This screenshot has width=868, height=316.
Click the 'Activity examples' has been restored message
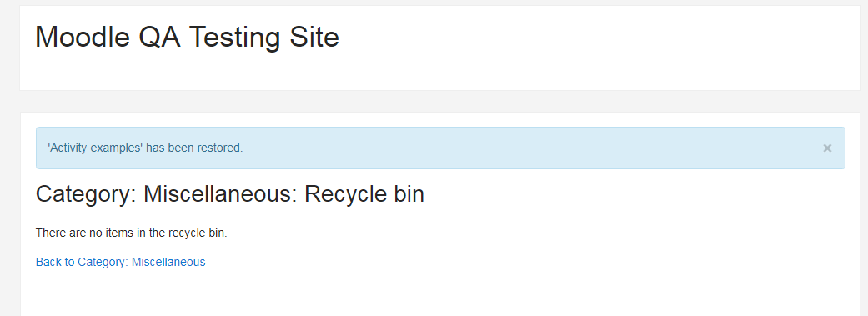[x=145, y=148]
